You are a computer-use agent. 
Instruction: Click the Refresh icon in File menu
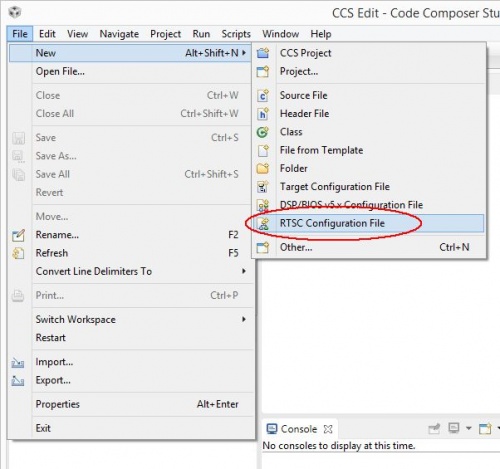[18, 253]
